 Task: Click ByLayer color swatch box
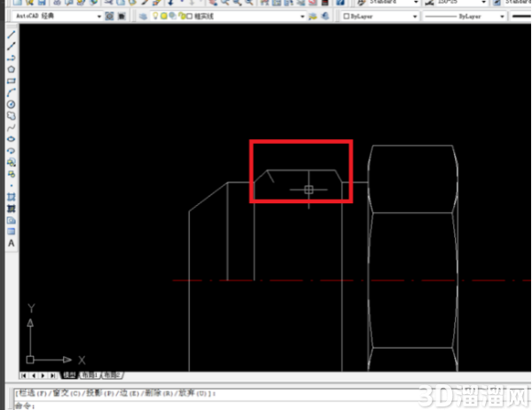(346, 16)
